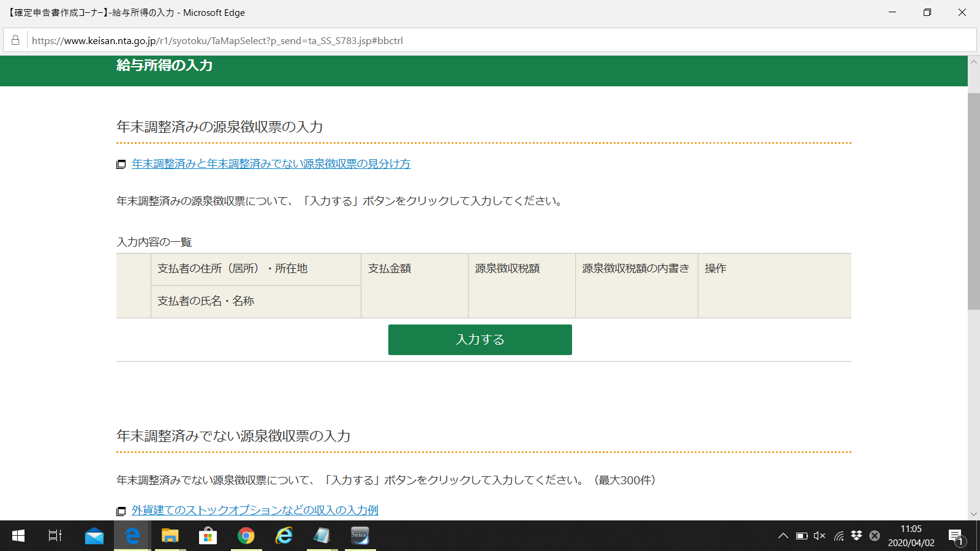Open the Microsoft Store from the taskbar
The height and width of the screenshot is (551, 980).
tap(208, 536)
